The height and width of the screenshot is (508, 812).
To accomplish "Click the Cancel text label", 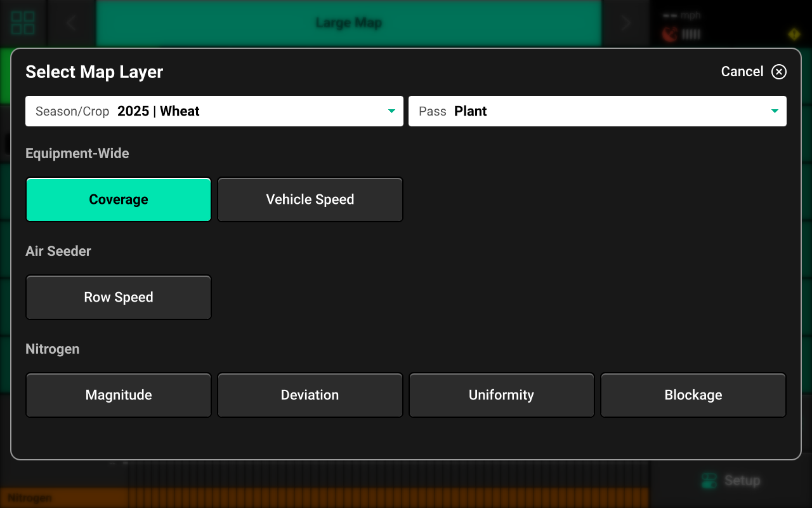I will pos(742,72).
